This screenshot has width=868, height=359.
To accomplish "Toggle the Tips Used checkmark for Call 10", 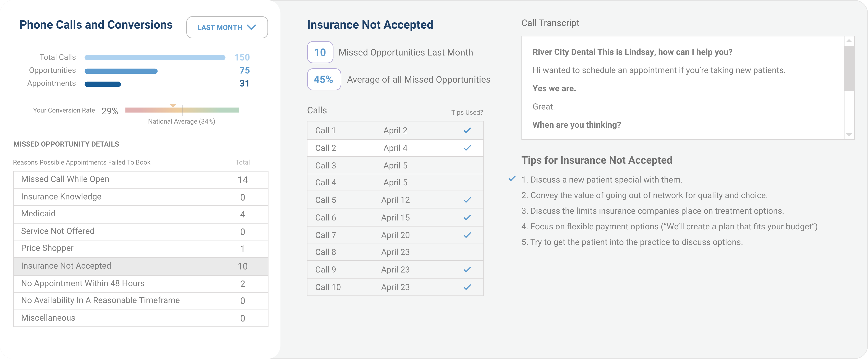I will tap(467, 287).
